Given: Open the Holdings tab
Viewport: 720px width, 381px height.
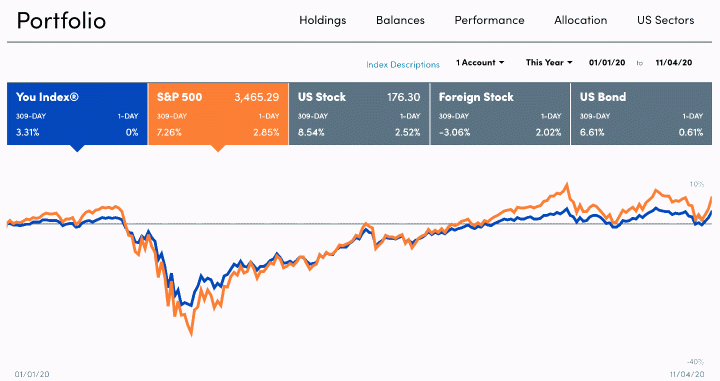Looking at the screenshot, I should 322,20.
